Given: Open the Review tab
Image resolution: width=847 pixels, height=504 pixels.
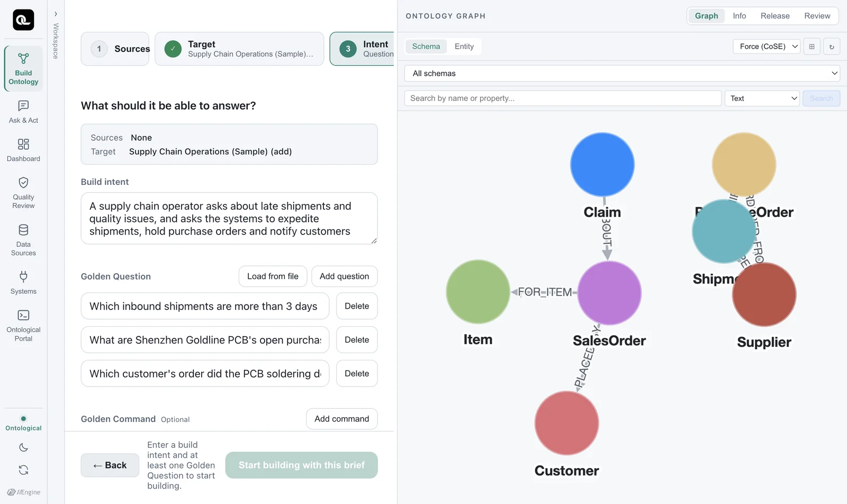Looking at the screenshot, I should [817, 16].
